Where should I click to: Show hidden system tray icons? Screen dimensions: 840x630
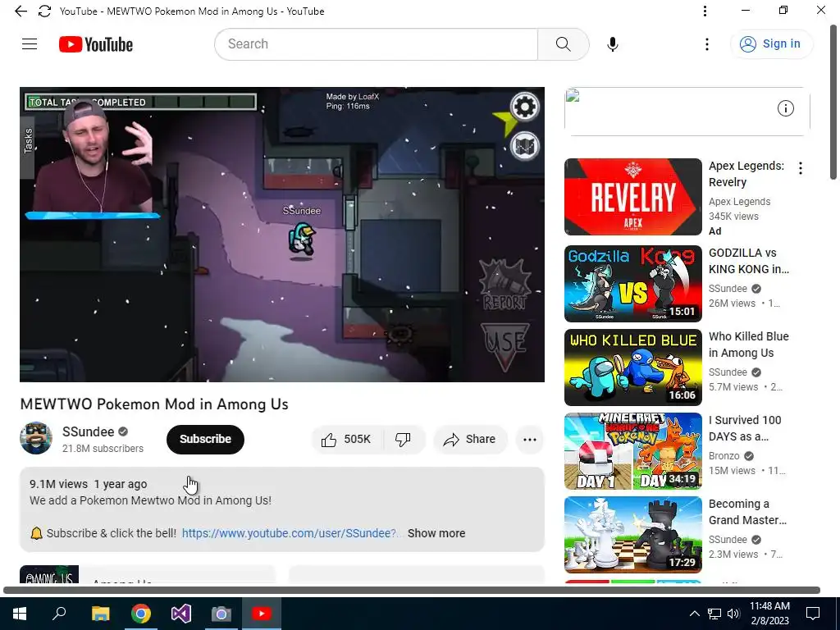694,614
